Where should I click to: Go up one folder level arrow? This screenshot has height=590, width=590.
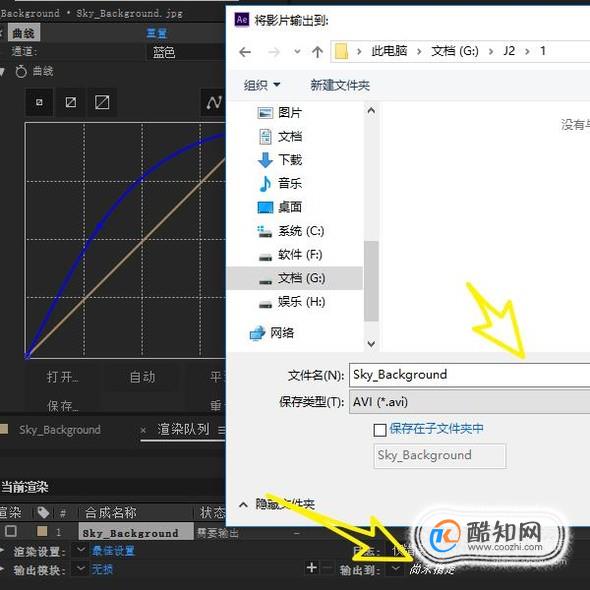point(317,52)
